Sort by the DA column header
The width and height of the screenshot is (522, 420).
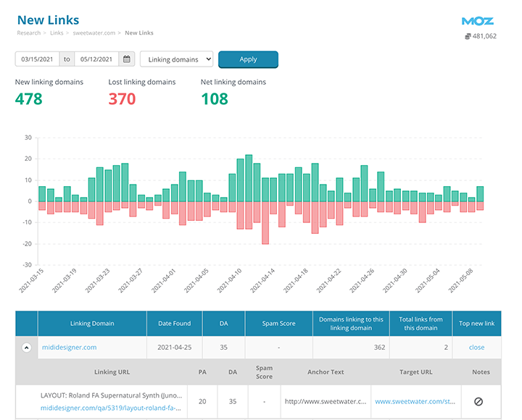pos(223,324)
